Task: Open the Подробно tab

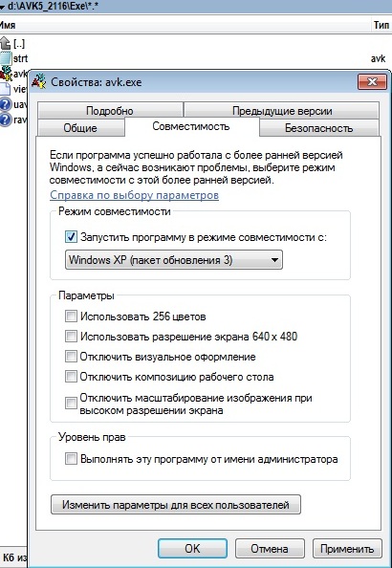Action: click(110, 111)
